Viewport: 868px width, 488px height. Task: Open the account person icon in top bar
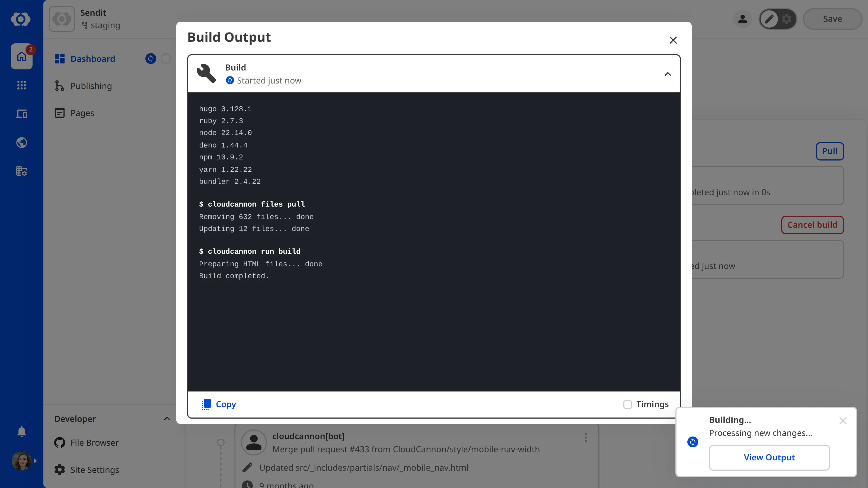pos(743,19)
